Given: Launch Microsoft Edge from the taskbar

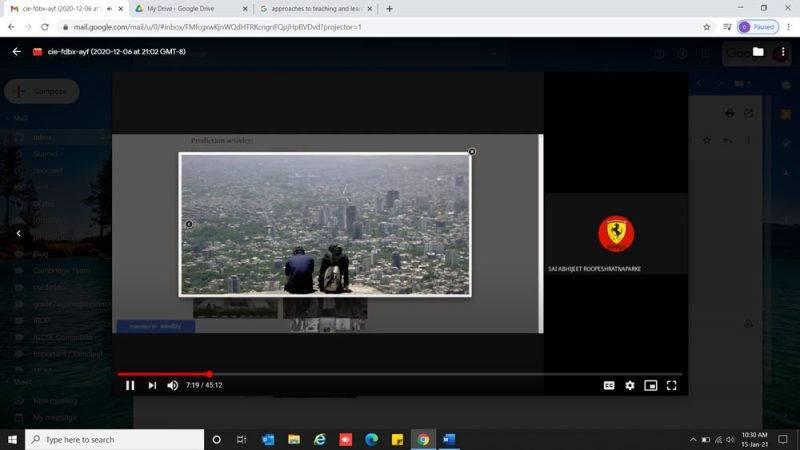Looking at the screenshot, I should click(x=371, y=439).
